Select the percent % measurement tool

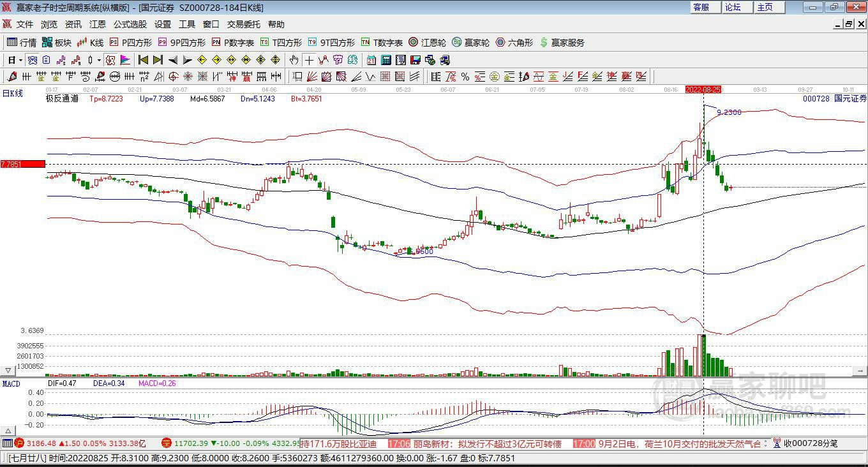pyautogui.click(x=465, y=77)
